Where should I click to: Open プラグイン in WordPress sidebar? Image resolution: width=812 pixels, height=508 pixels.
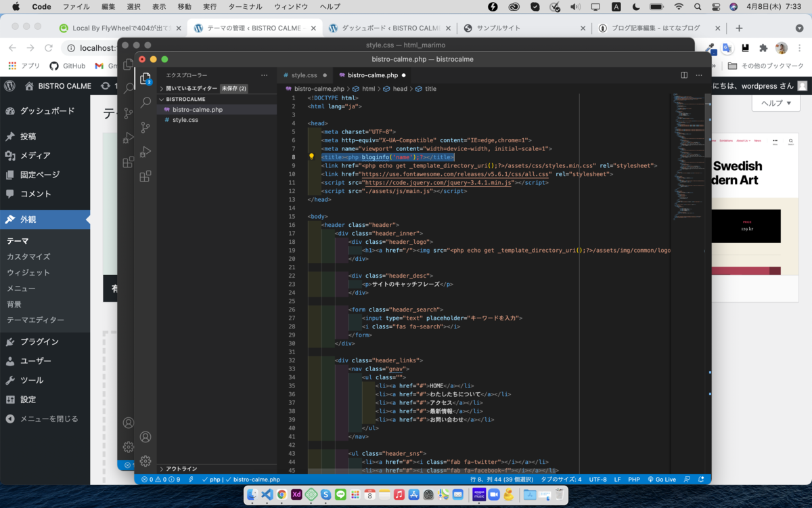click(45, 341)
